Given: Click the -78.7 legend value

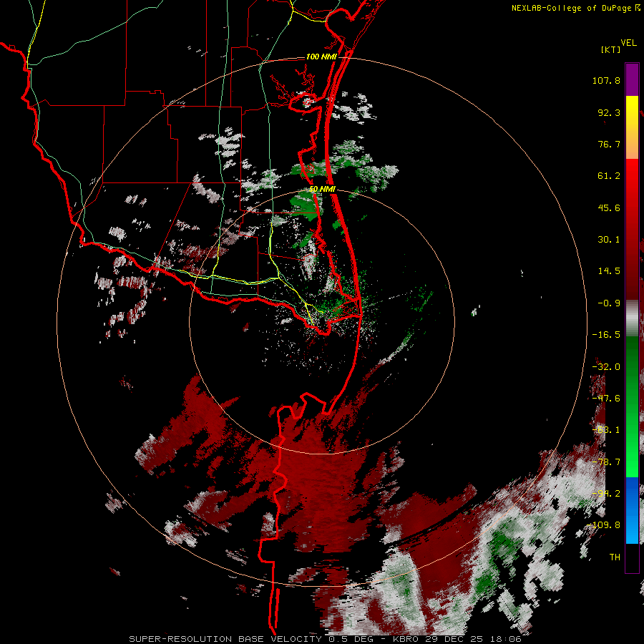Looking at the screenshot, I should (x=606, y=462).
